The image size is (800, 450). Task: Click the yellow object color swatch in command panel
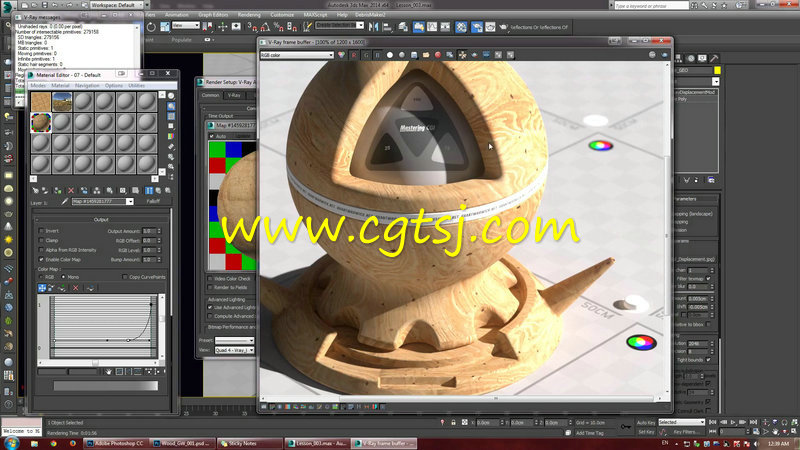click(x=717, y=70)
